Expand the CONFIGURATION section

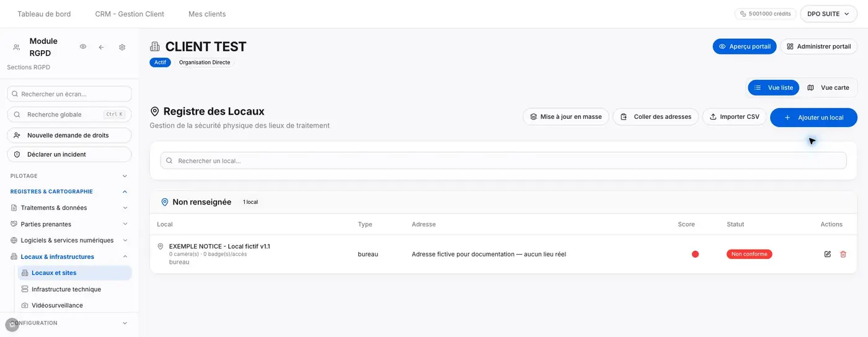click(x=69, y=323)
